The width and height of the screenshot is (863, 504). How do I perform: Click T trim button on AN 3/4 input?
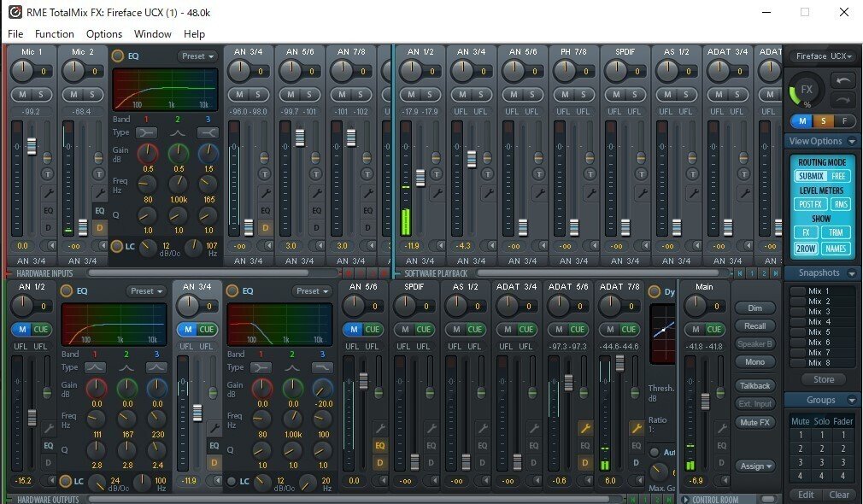(x=264, y=174)
